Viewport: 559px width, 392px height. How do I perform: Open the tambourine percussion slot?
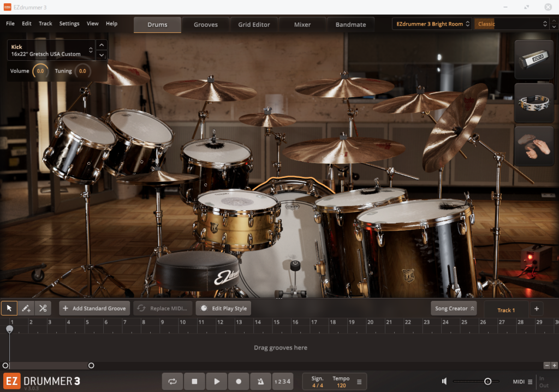pyautogui.click(x=534, y=103)
